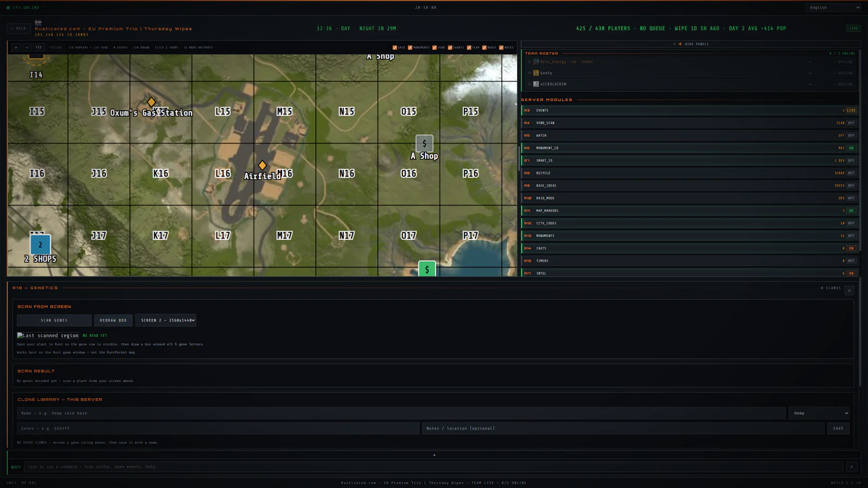Click the green SYS ONLINE status dot
The height and width of the screenshot is (488, 868).
click(8, 8)
